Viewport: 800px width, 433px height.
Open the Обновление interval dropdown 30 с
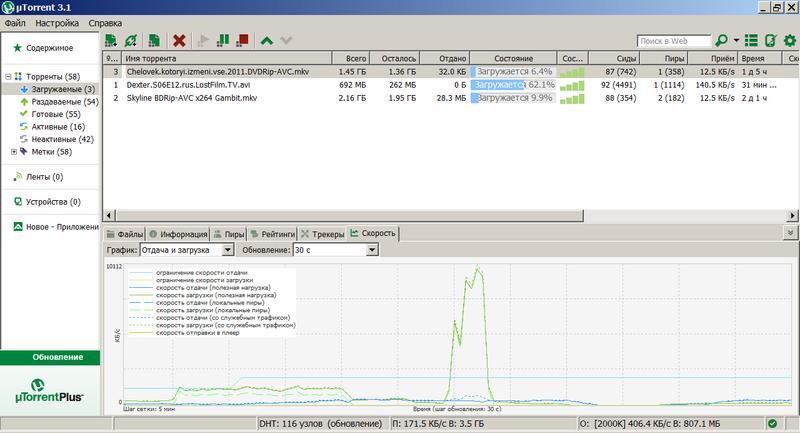coord(335,250)
